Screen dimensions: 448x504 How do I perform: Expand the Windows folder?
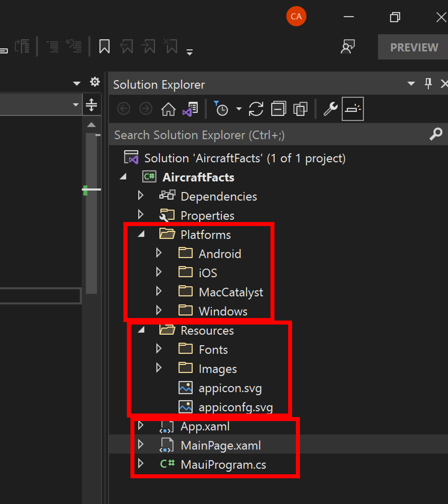tap(159, 310)
